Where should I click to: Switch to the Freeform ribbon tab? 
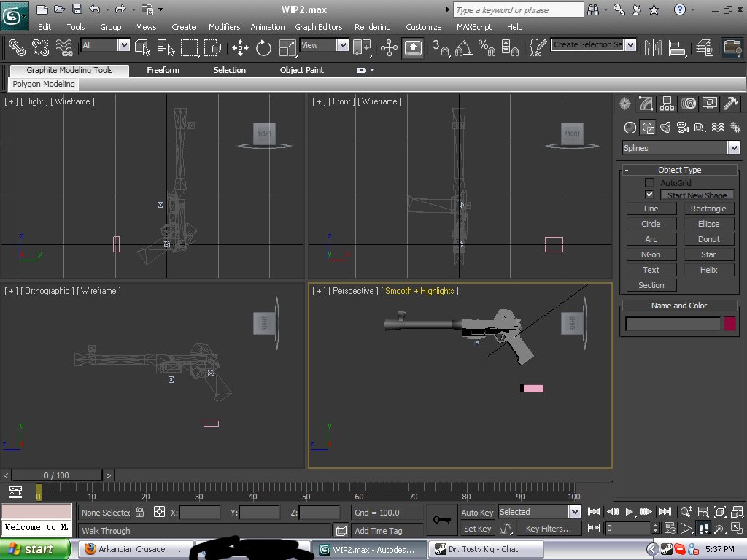tap(163, 70)
